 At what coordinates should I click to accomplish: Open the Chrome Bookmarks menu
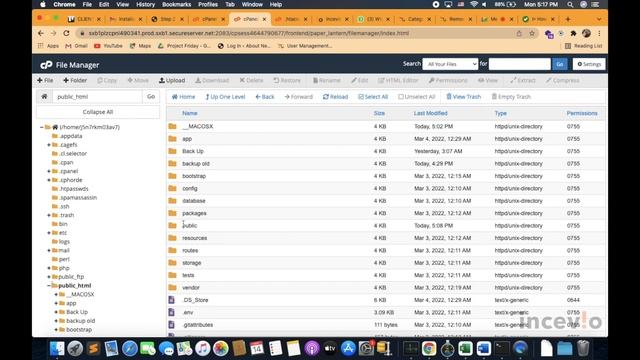176,4
